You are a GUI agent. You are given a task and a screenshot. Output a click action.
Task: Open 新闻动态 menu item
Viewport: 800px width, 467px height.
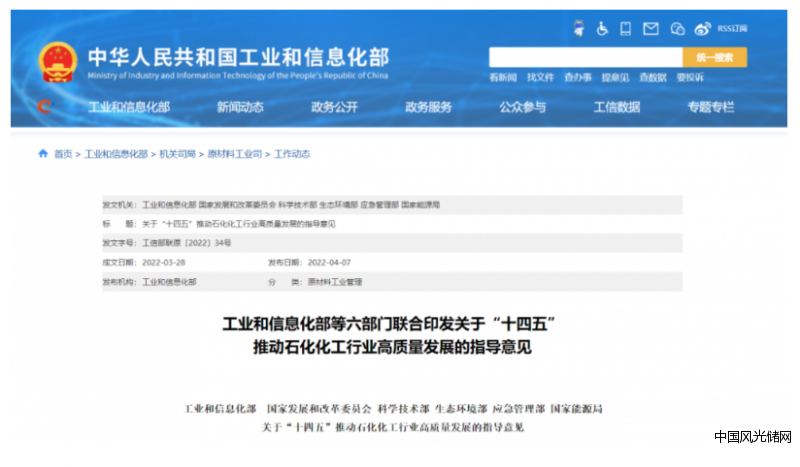[240, 107]
